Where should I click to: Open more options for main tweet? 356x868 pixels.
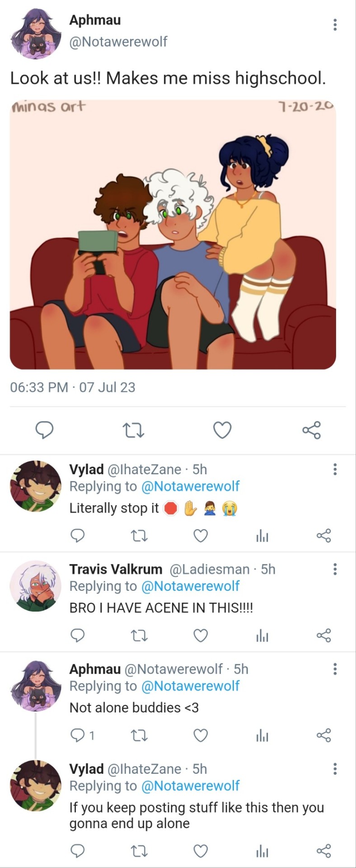click(x=335, y=24)
